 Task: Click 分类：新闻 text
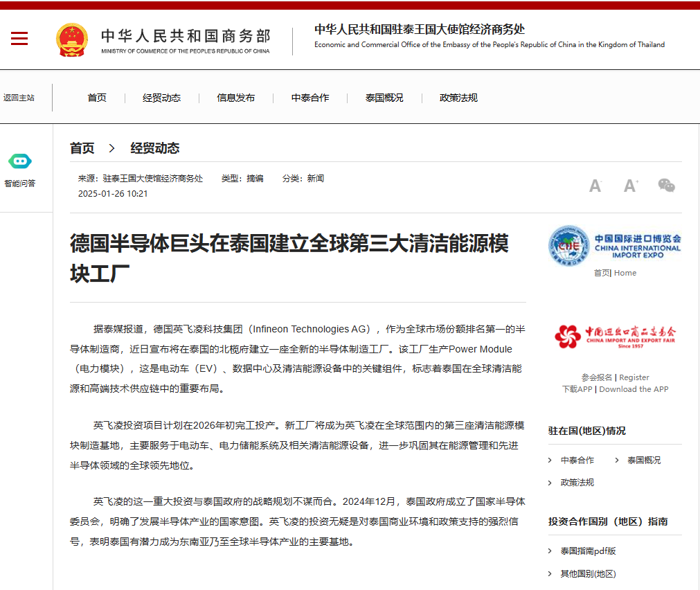point(303,179)
